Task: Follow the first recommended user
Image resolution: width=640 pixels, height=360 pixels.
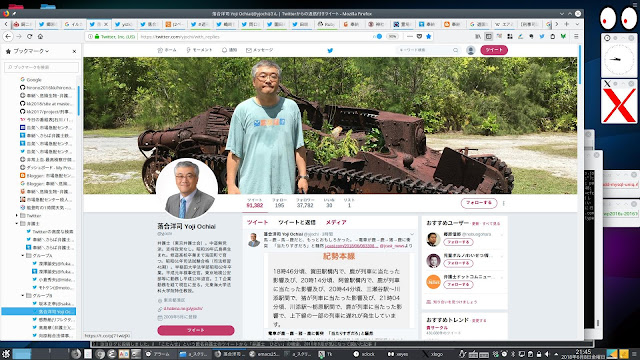Action: click(458, 242)
